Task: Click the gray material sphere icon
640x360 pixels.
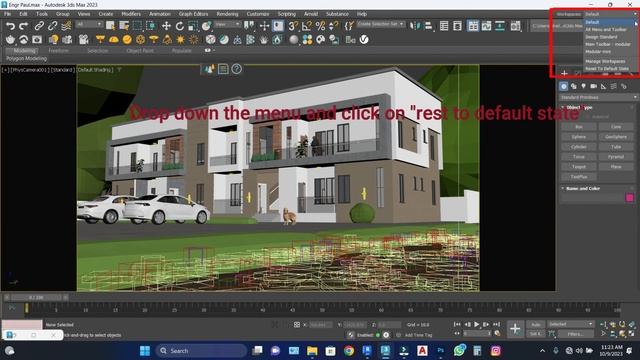Action: point(294,40)
